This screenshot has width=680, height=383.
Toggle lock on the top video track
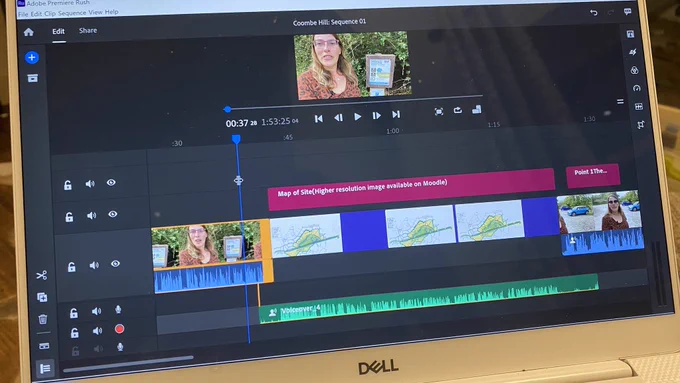68,185
